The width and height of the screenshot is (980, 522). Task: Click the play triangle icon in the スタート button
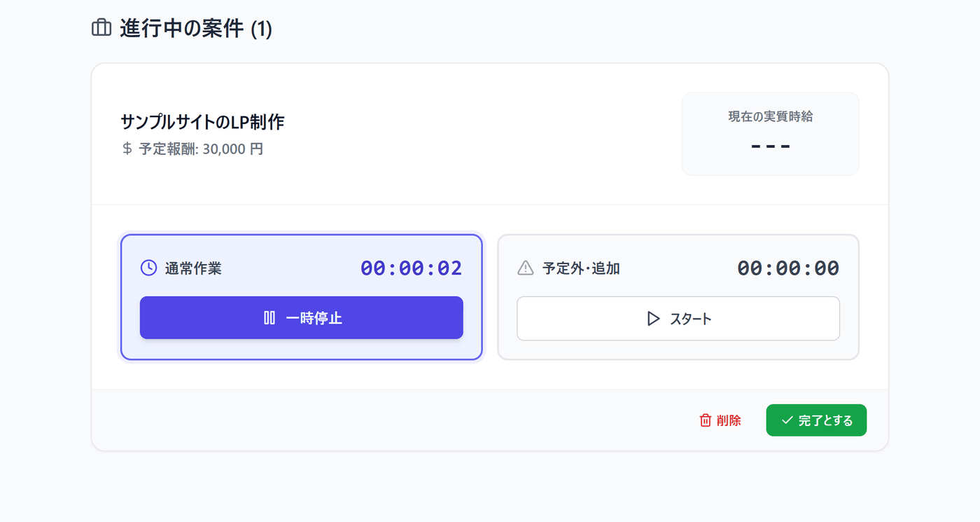(x=653, y=319)
